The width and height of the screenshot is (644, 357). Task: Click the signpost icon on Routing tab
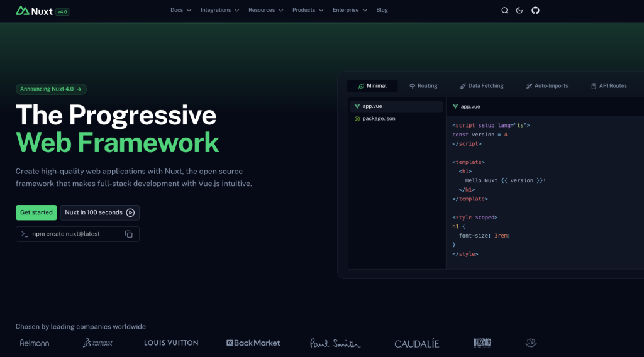(x=413, y=86)
